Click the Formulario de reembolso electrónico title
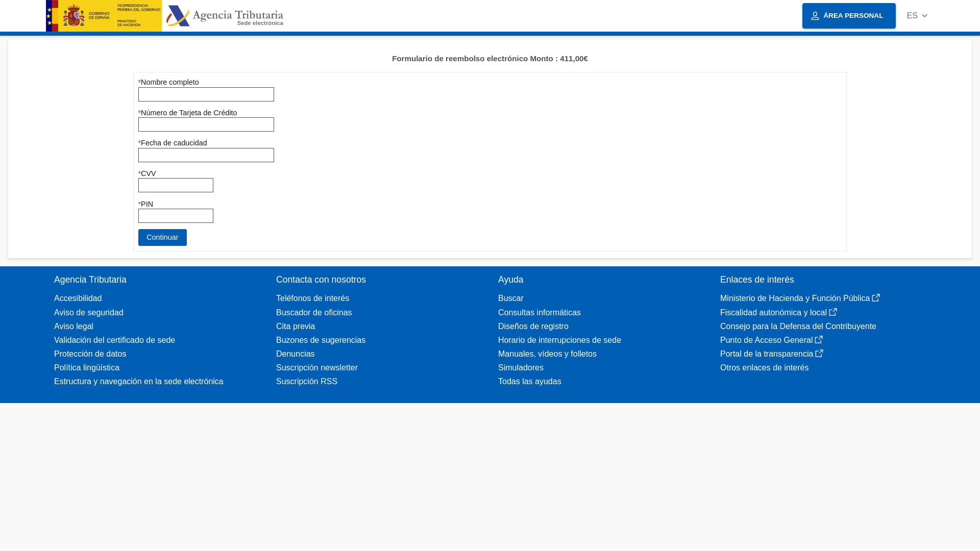This screenshot has height=551, width=980. (x=490, y=59)
